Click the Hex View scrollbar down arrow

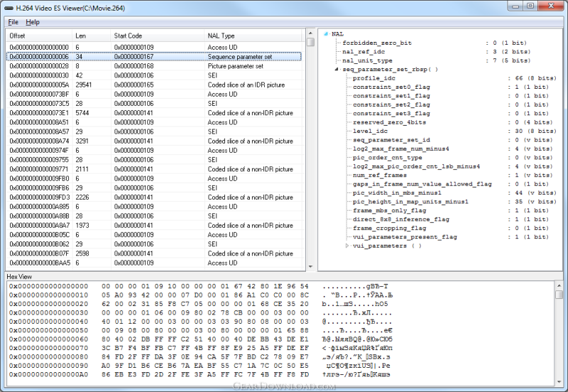coord(559,382)
